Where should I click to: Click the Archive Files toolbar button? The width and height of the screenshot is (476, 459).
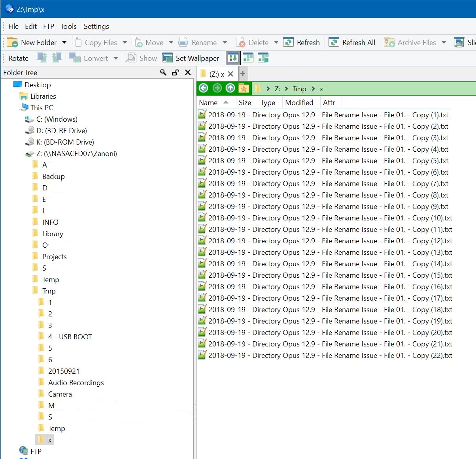coord(410,42)
